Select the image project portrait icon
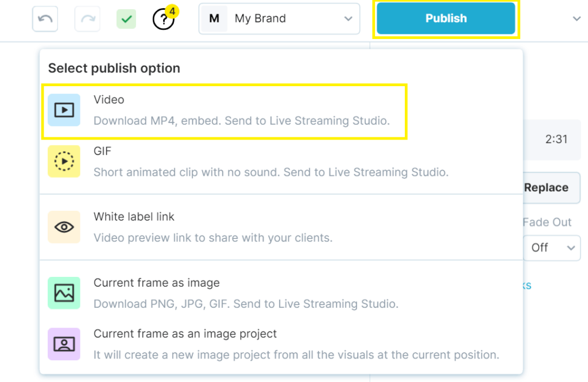Viewport: 588px width, 382px height. (x=63, y=344)
